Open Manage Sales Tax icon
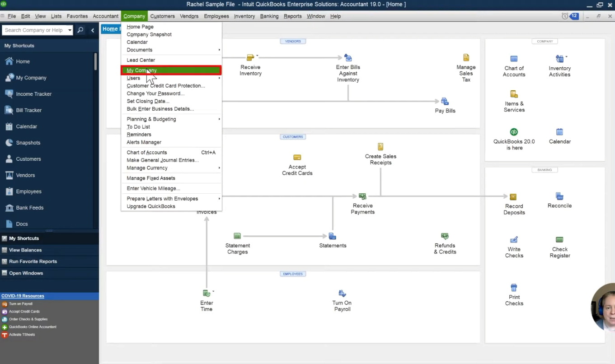Screen dimensions: 615x364 pos(466,57)
